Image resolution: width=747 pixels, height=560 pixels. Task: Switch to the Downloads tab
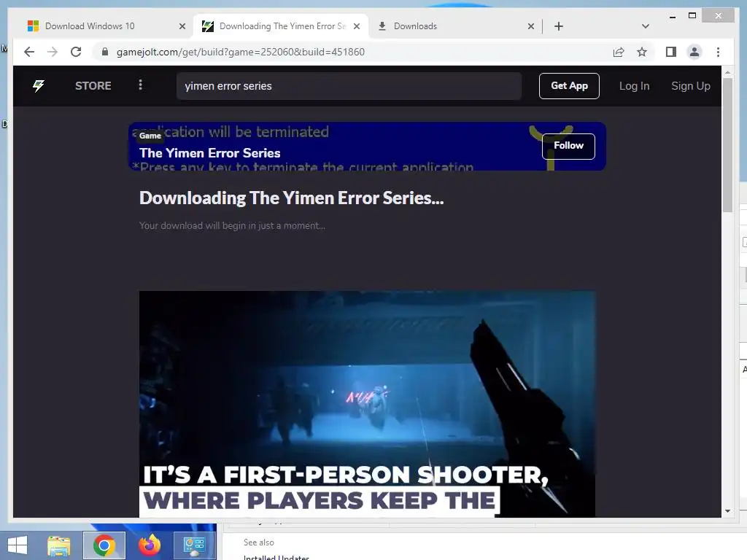[456, 26]
